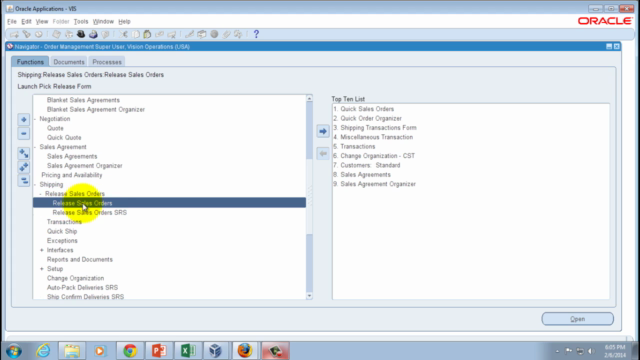The image size is (640, 360).
Task: Click the Print toolbar icon
Action: coord(93,34)
